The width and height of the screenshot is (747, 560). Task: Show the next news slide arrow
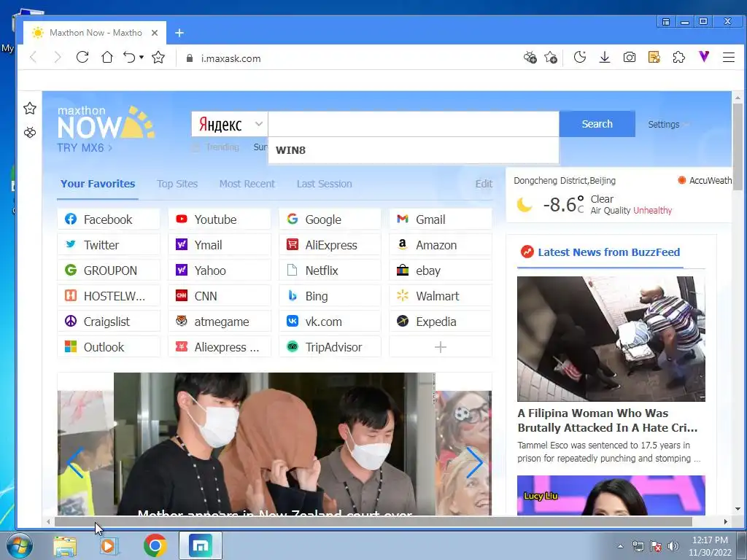tap(474, 462)
